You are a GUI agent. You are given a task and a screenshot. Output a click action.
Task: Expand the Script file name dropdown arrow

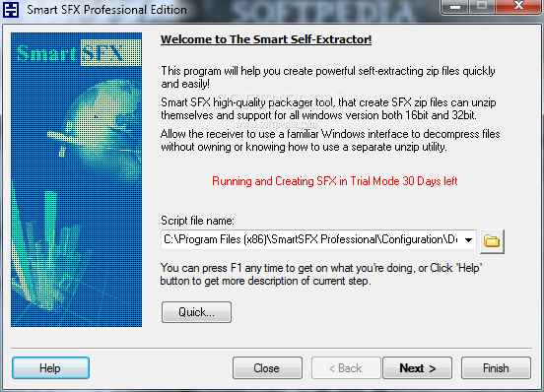(x=468, y=240)
